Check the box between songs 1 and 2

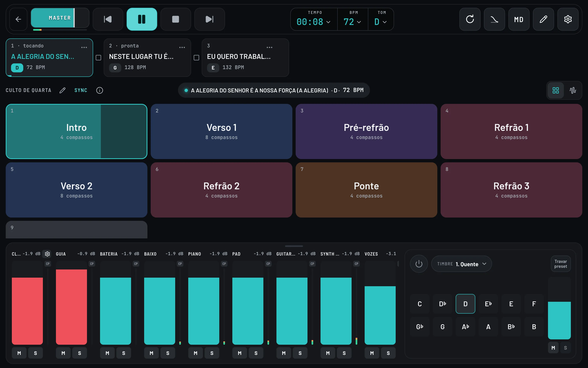pos(98,58)
